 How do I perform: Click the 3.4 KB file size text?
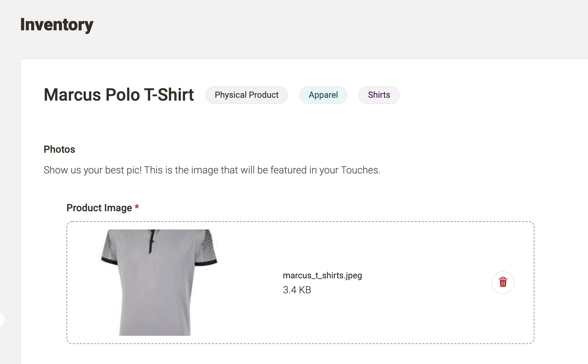coord(297,290)
